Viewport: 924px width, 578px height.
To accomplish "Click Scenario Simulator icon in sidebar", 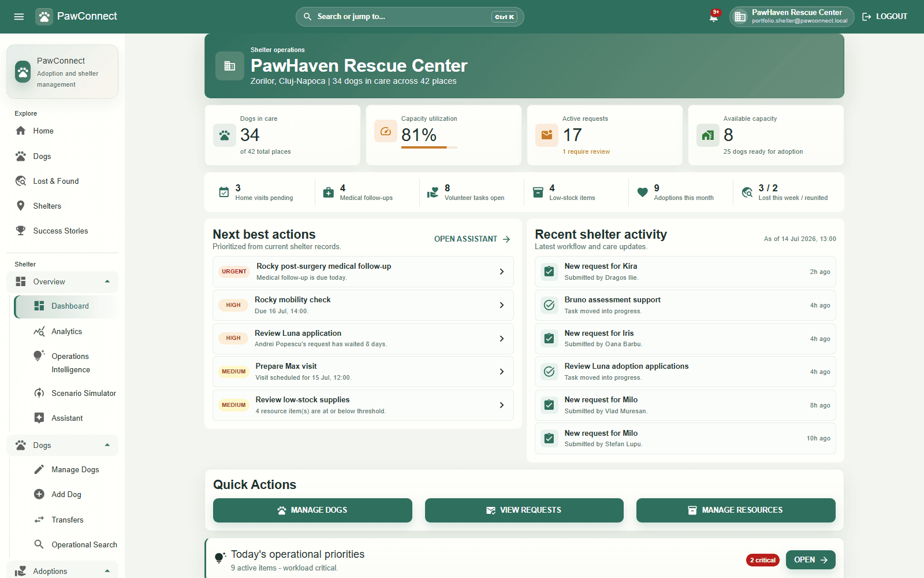I will click(39, 393).
